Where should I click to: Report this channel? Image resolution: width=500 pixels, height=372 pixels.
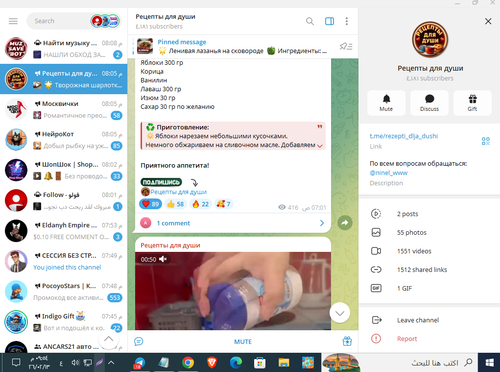coord(429,339)
